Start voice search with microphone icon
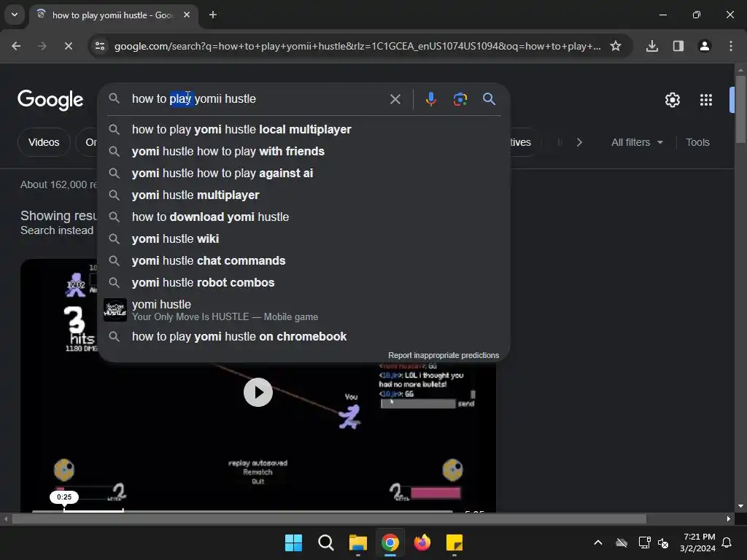 (430, 99)
